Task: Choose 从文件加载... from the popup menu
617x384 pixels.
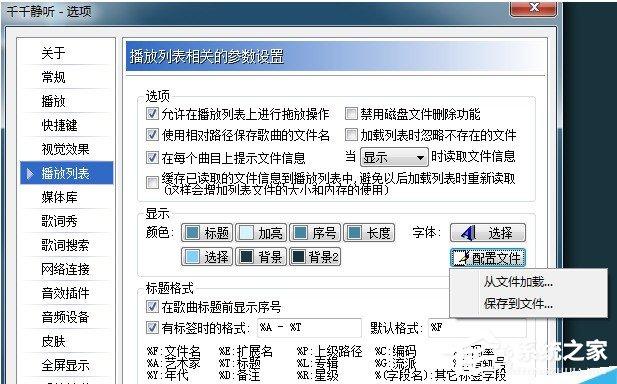Action: pos(519,282)
